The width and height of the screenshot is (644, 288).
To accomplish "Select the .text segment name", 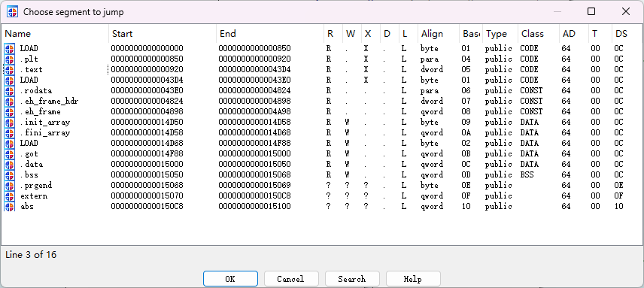I will click(x=31, y=70).
